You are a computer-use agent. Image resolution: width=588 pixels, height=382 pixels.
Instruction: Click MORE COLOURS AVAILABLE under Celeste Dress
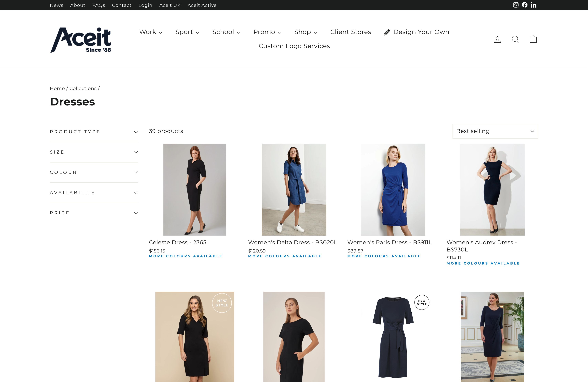click(x=186, y=256)
